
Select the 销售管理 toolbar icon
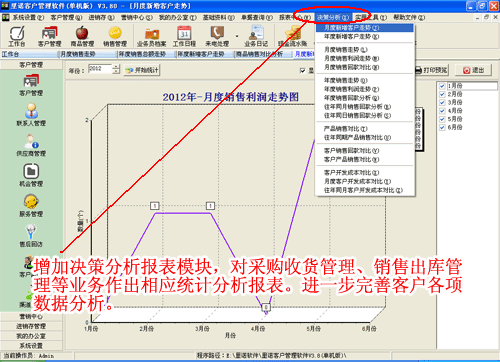115,36
